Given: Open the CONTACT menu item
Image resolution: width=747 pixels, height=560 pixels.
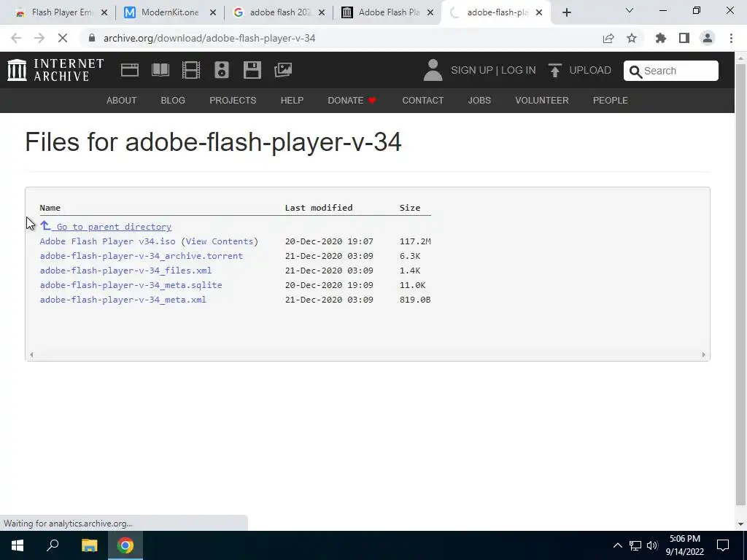Looking at the screenshot, I should pos(422,101).
